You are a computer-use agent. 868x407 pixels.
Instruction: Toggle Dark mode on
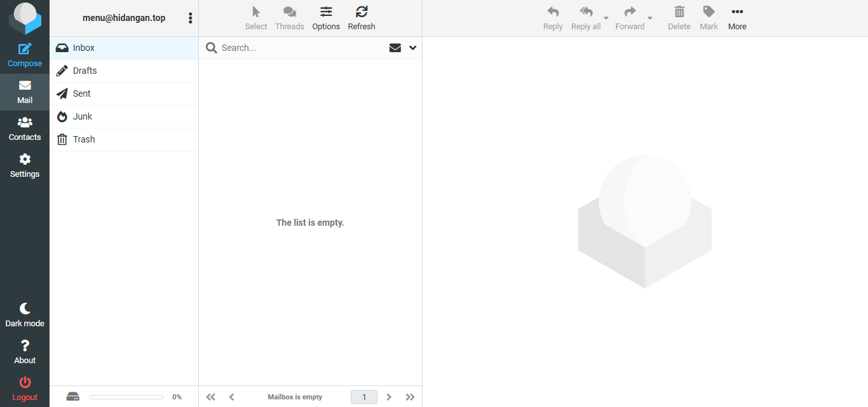[25, 309]
